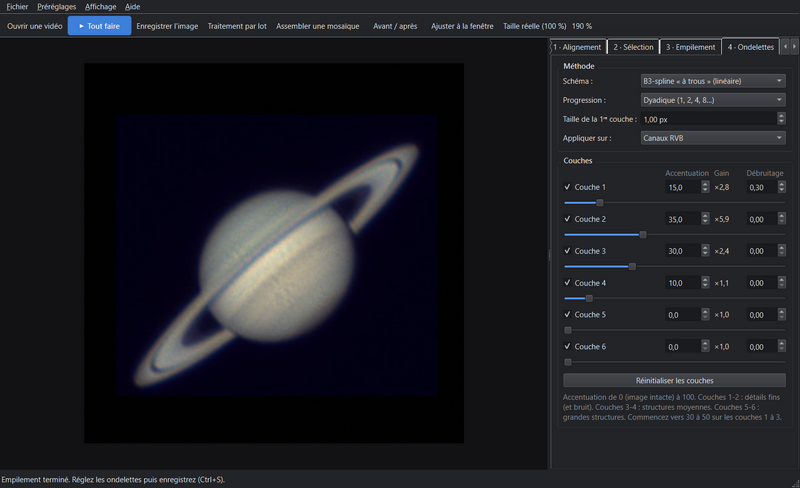Open Traitement par lot
800x488 pixels.
tap(237, 26)
